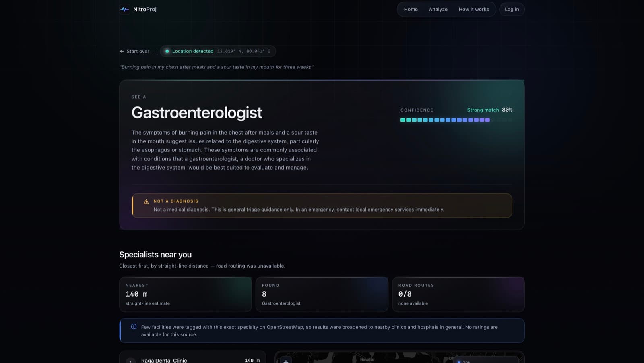Viewport: 644px width, 363px height.
Task: Open the Home nav item
Action: pyautogui.click(x=411, y=9)
